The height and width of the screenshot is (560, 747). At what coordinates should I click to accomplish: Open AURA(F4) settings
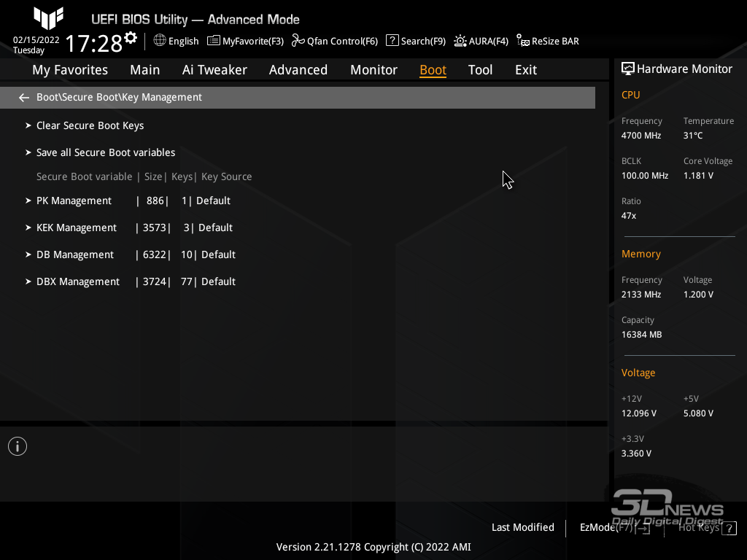click(488, 42)
